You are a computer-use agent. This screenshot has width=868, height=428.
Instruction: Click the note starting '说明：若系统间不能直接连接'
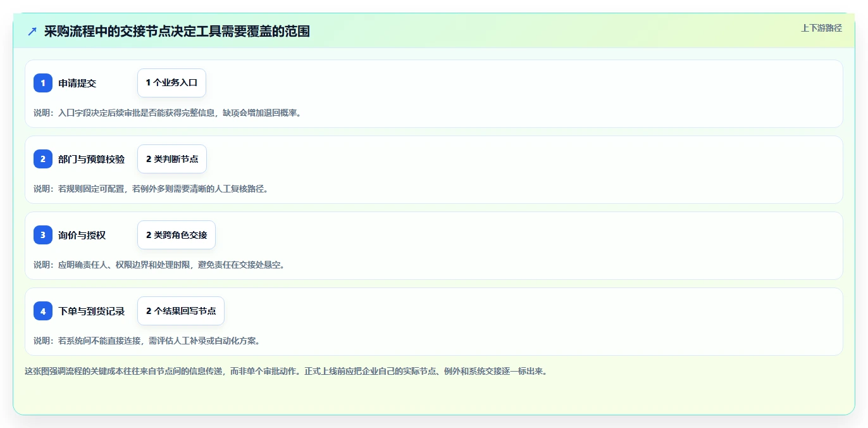[147, 341]
